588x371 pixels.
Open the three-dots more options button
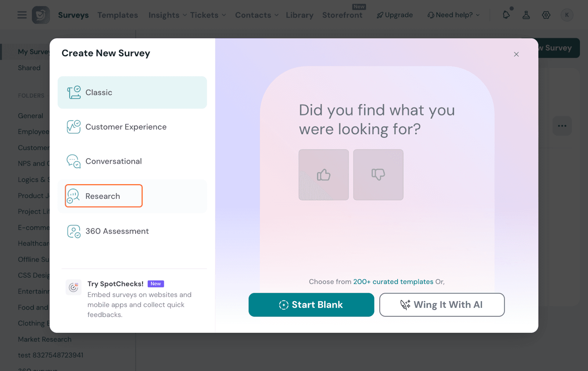(x=562, y=126)
